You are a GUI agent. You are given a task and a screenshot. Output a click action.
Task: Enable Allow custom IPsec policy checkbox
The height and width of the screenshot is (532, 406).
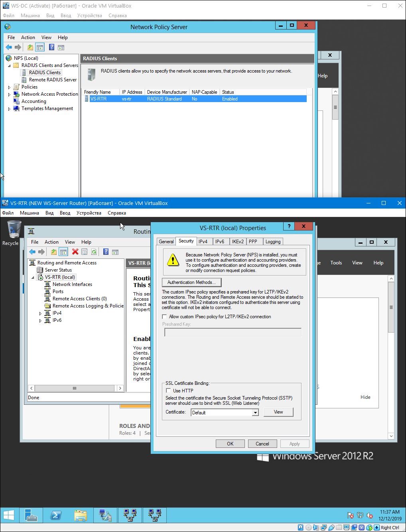pyautogui.click(x=164, y=317)
